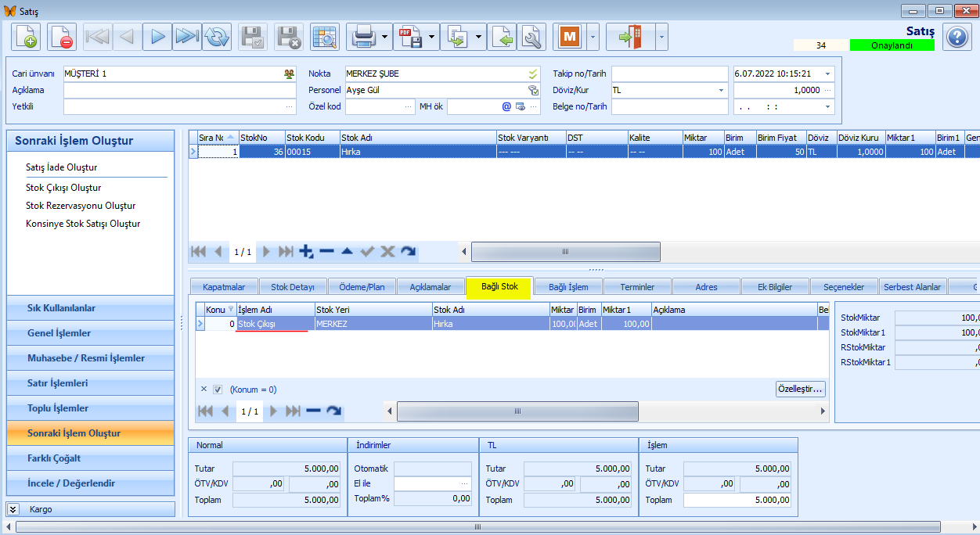
Task: Open the Sık Kullanılanlar panel
Action: pyautogui.click(x=91, y=308)
